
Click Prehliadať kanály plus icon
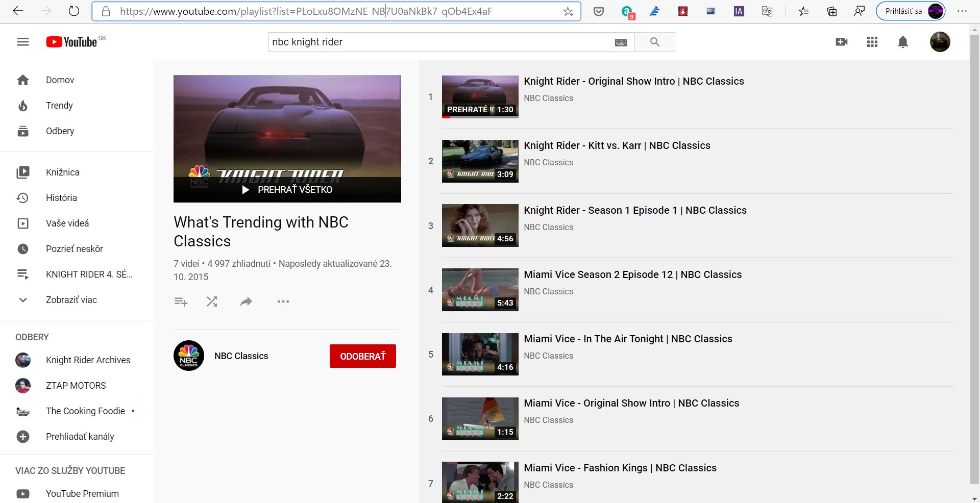(23, 437)
